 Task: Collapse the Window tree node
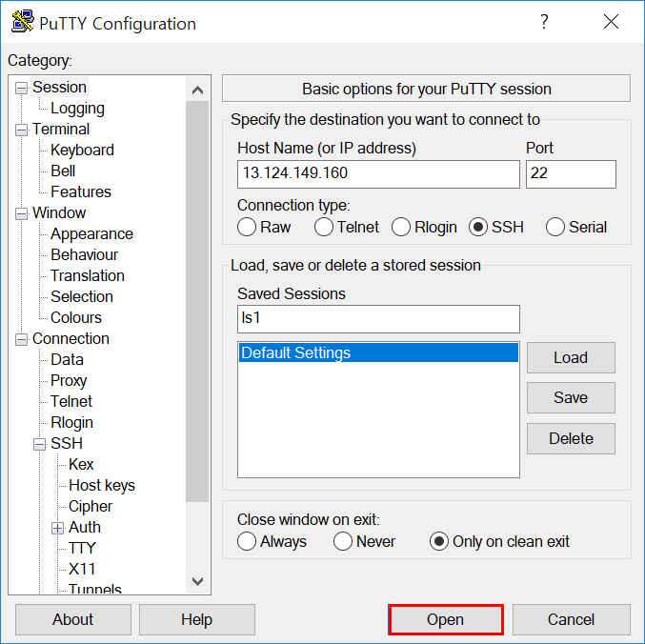21,213
